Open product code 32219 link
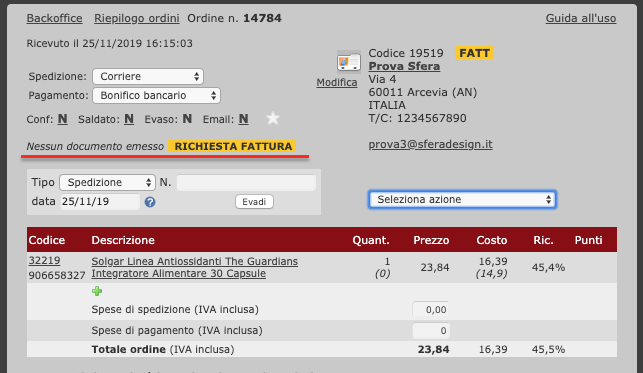This screenshot has width=643, height=373. click(44, 261)
